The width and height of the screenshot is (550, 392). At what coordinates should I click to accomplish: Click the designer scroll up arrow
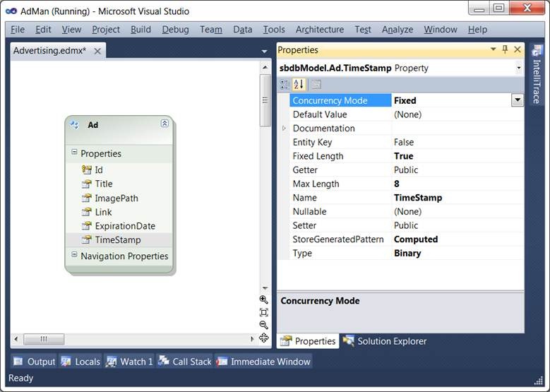(265, 67)
